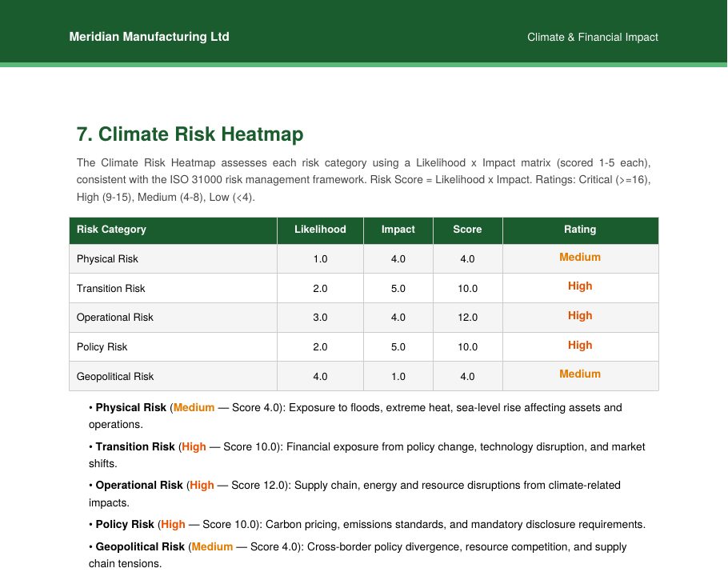The width and height of the screenshot is (728, 576).
Task: Click the bold Geopolitical Risk bullet label
Action: coord(140,546)
